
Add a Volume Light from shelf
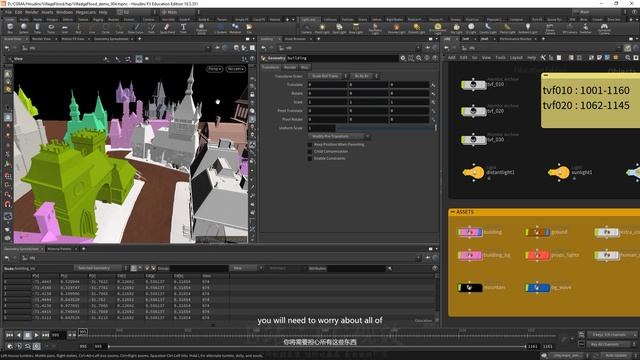[396, 28]
